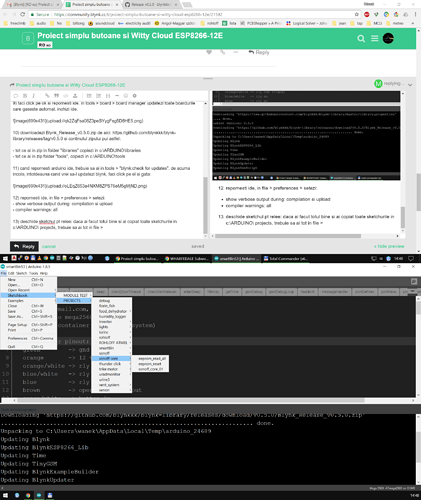421x500 pixels.
Task: Switch to the GitHub Release browser tab
Action: pos(151,5)
